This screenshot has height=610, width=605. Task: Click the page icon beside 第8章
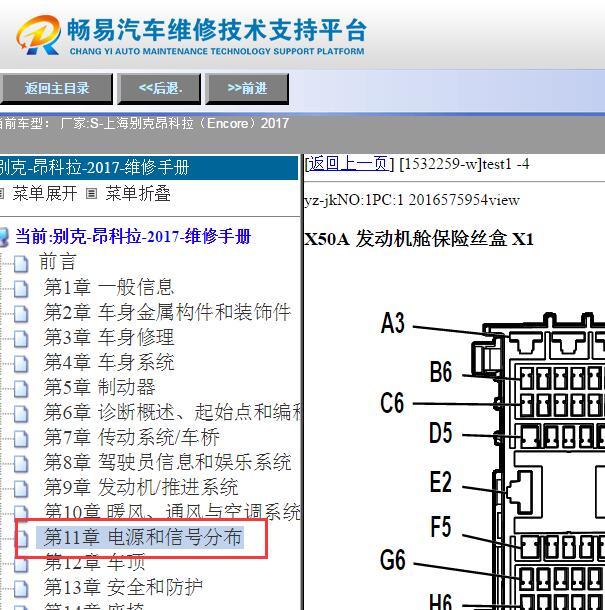21,463
